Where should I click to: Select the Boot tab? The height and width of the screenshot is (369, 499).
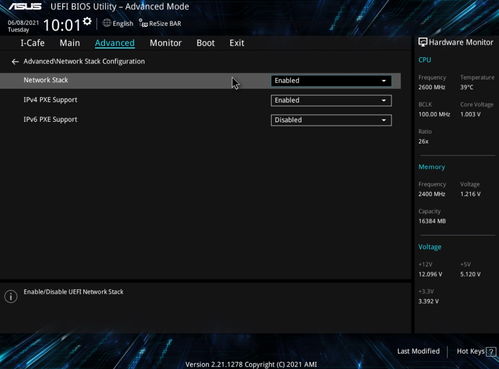205,43
